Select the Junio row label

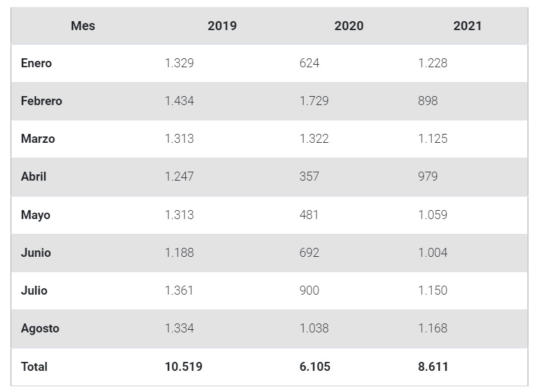(36, 252)
